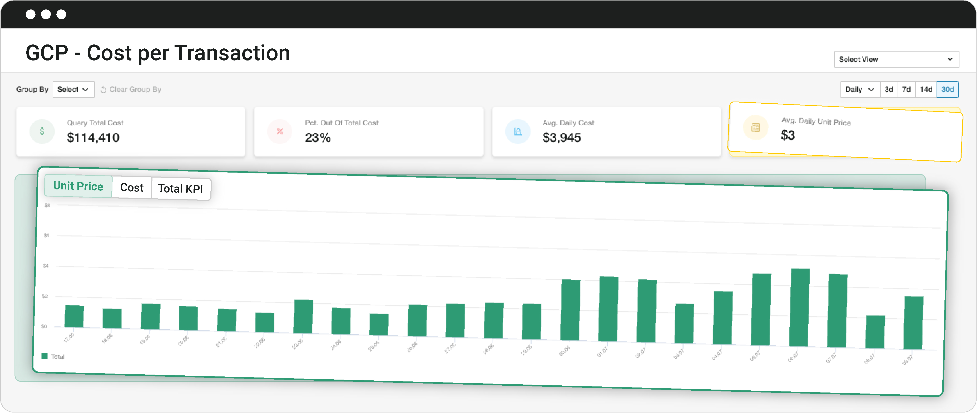980x418 pixels.
Task: Click the green Total legend swatch
Action: [x=44, y=356]
